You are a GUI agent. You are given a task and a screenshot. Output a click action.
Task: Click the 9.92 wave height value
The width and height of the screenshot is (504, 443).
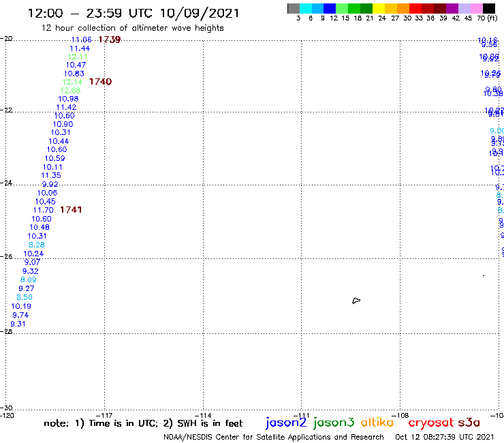[50, 184]
